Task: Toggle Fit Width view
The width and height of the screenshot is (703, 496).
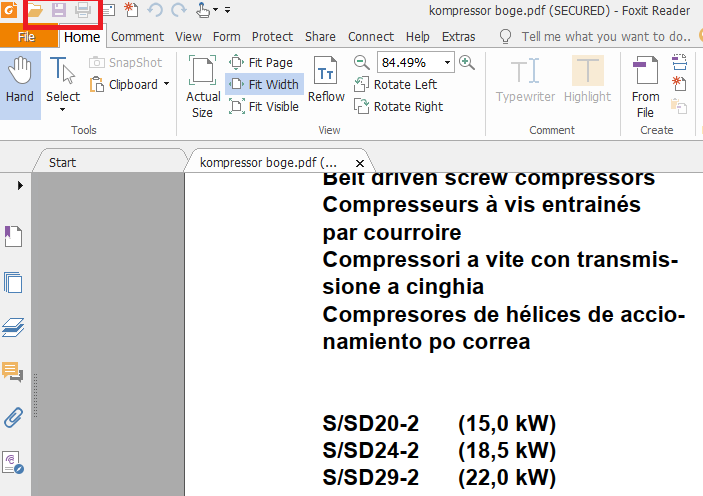Action: [x=264, y=84]
